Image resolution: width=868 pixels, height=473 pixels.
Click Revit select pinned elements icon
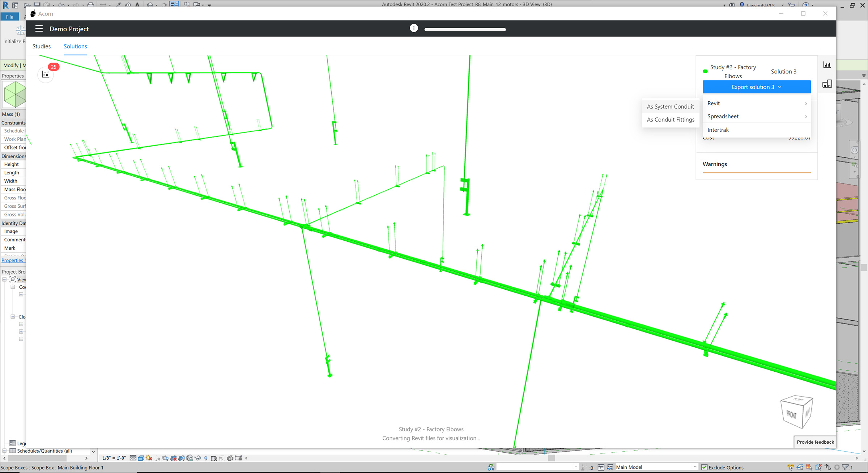(x=809, y=467)
